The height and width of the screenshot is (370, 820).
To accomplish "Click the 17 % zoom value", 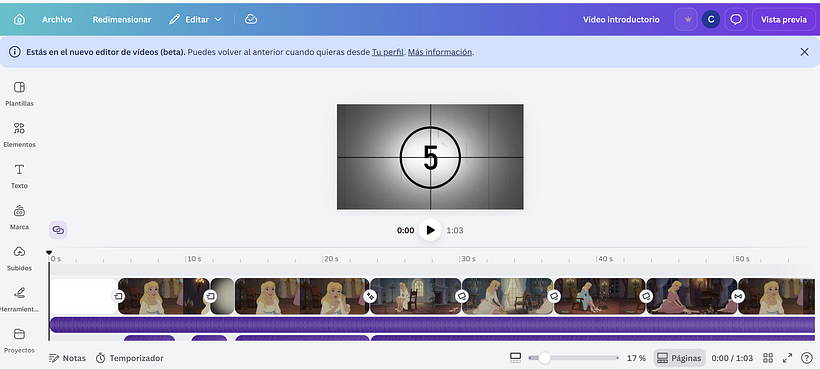I will 636,358.
